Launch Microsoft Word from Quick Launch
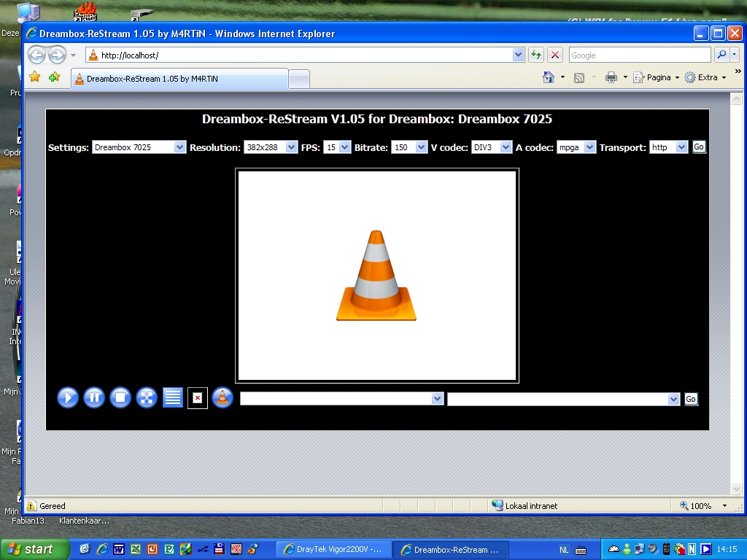 pos(119,549)
